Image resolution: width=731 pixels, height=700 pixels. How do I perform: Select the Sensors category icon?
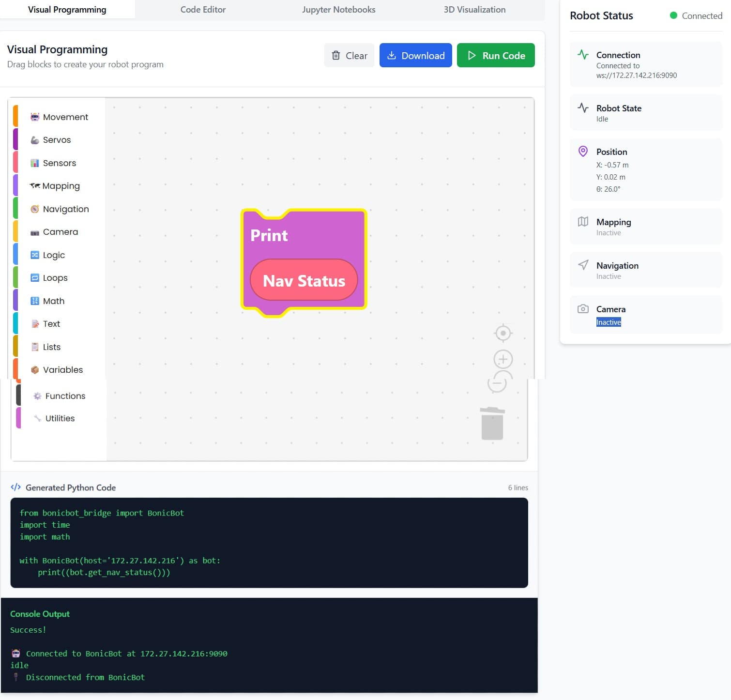tap(35, 163)
